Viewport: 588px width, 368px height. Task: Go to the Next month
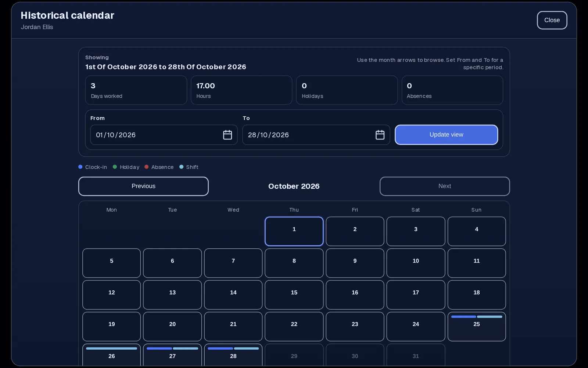pyautogui.click(x=445, y=186)
